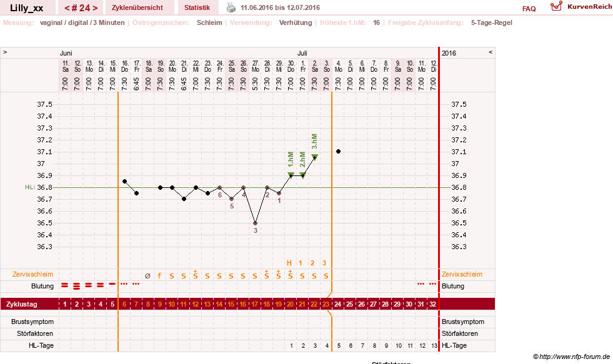This screenshot has height=364, width=613.
Task: Select cycle day 1 in Zyklustag row
Action: (65, 304)
